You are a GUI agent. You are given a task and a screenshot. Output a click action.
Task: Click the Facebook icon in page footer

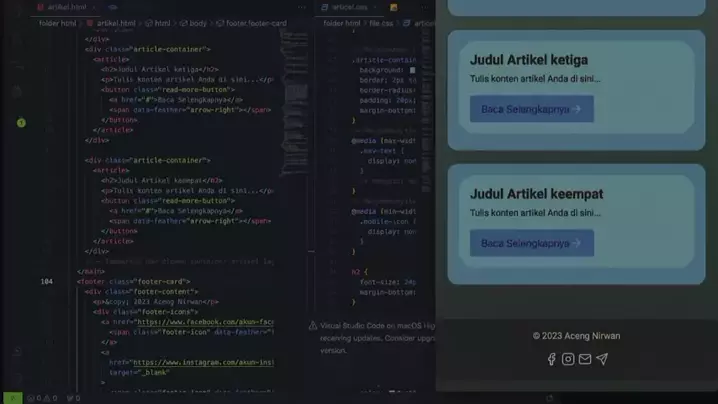click(x=551, y=359)
